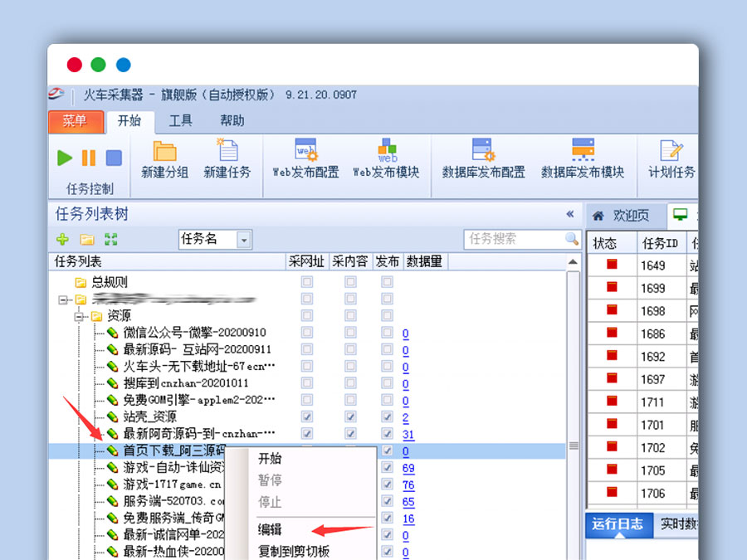
Task: Collapse the 资源 folder in the tree
Action: pyautogui.click(x=78, y=318)
